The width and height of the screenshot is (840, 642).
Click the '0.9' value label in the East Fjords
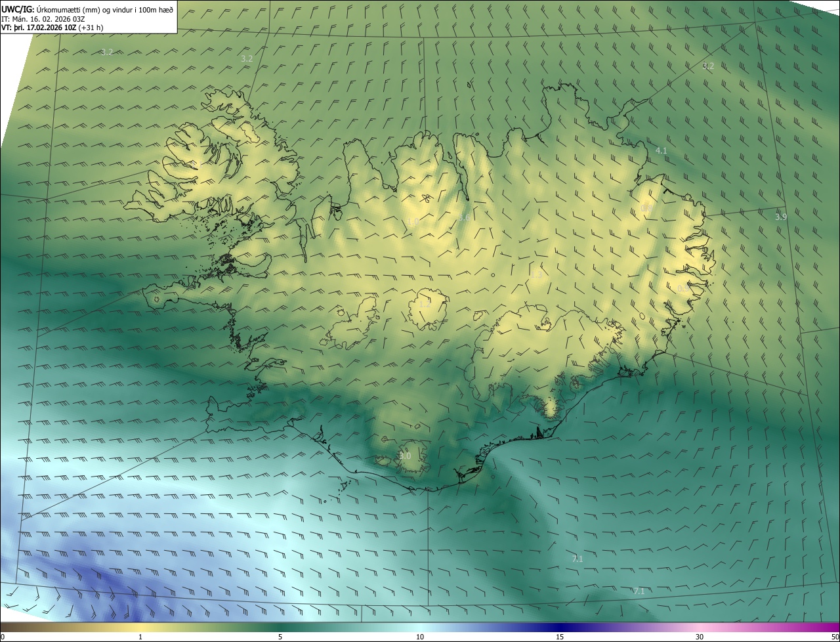point(683,288)
